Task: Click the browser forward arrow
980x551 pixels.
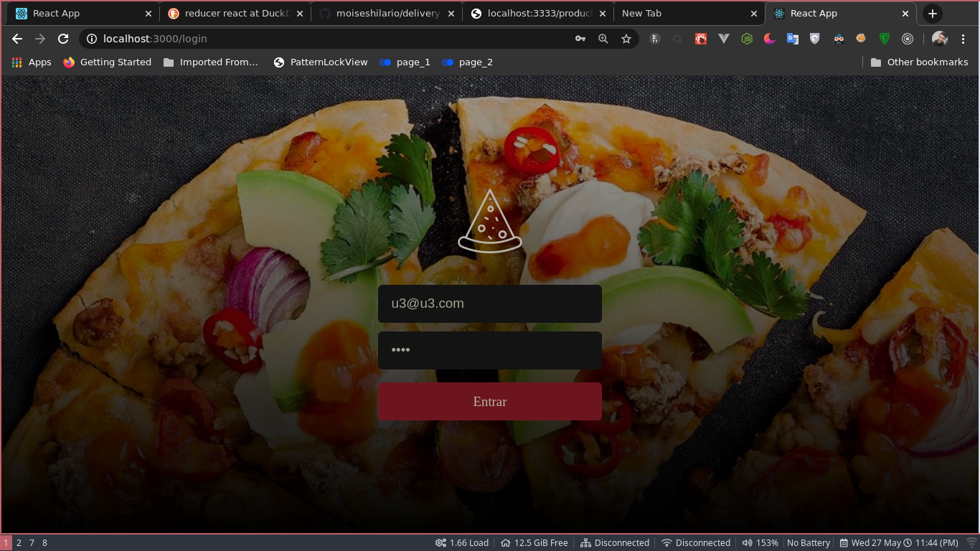Action: 40,39
